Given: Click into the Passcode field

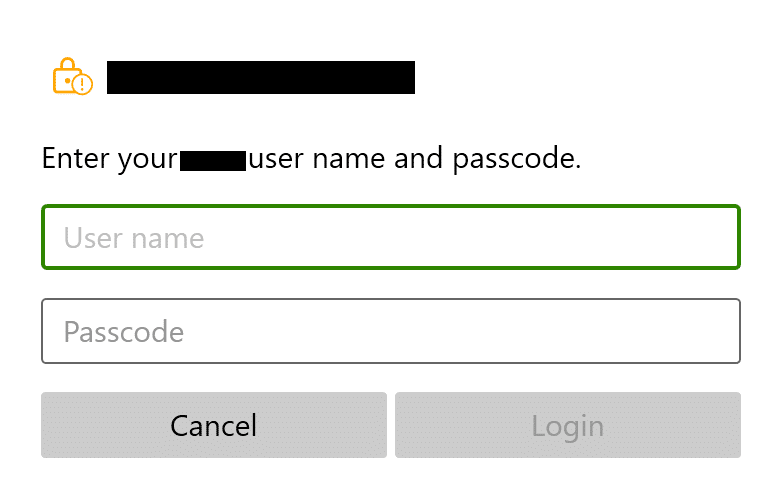Looking at the screenshot, I should coord(390,331).
